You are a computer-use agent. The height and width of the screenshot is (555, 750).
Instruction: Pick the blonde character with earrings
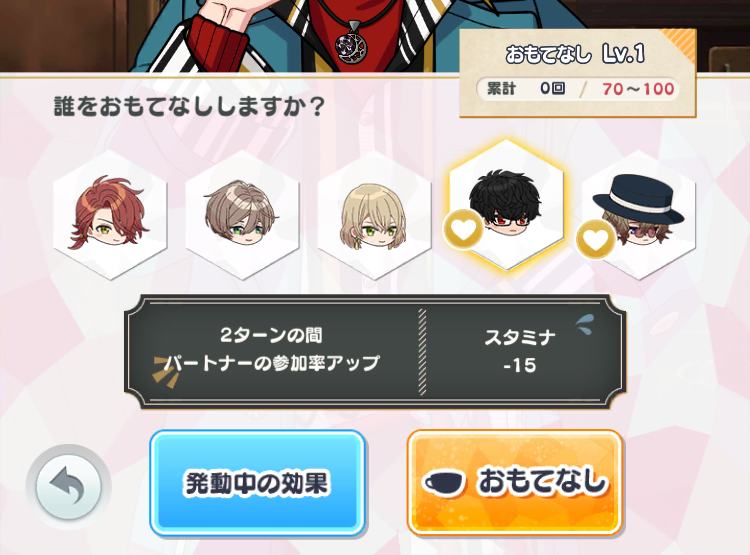click(374, 214)
